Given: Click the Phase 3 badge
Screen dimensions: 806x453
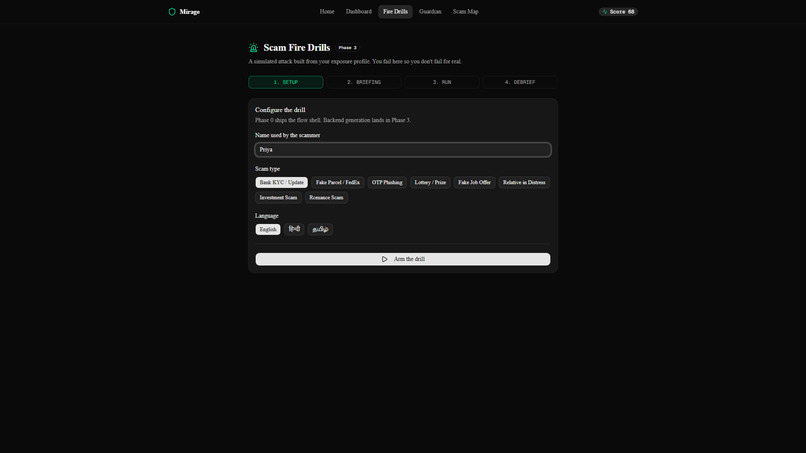Looking at the screenshot, I should (347, 48).
